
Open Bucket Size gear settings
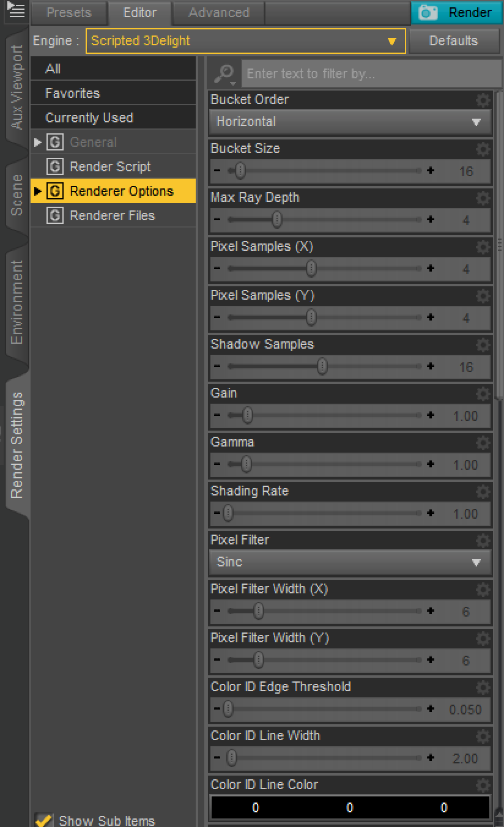(x=483, y=149)
